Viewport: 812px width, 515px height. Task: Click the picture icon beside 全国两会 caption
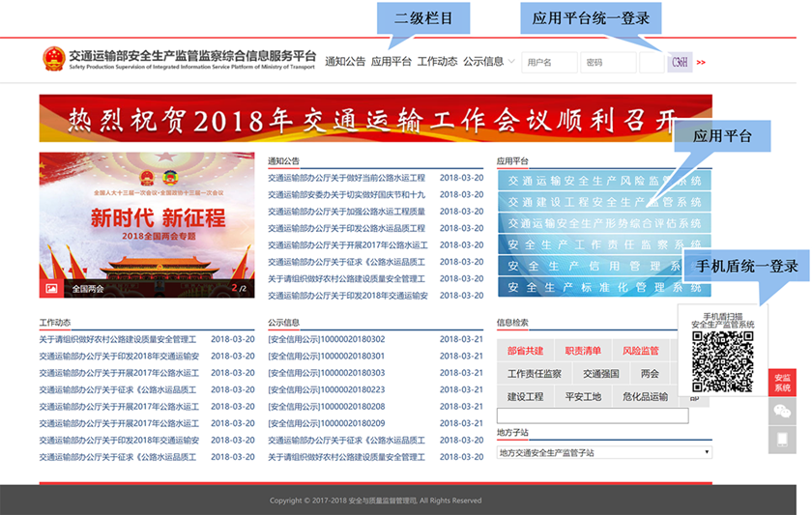tap(51, 289)
